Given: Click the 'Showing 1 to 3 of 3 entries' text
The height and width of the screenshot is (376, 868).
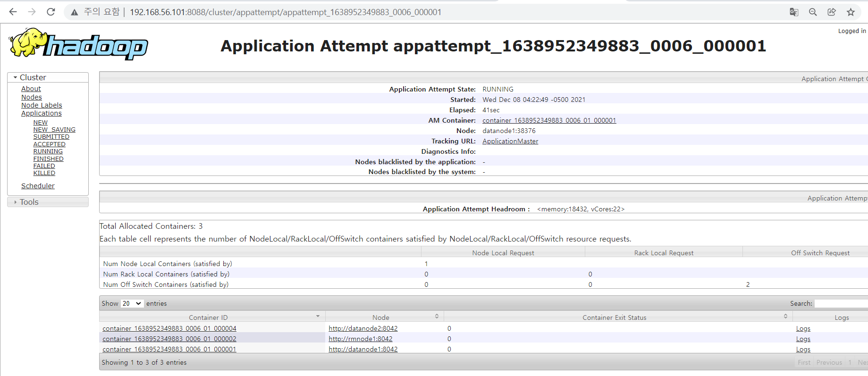Looking at the screenshot, I should [x=144, y=362].
